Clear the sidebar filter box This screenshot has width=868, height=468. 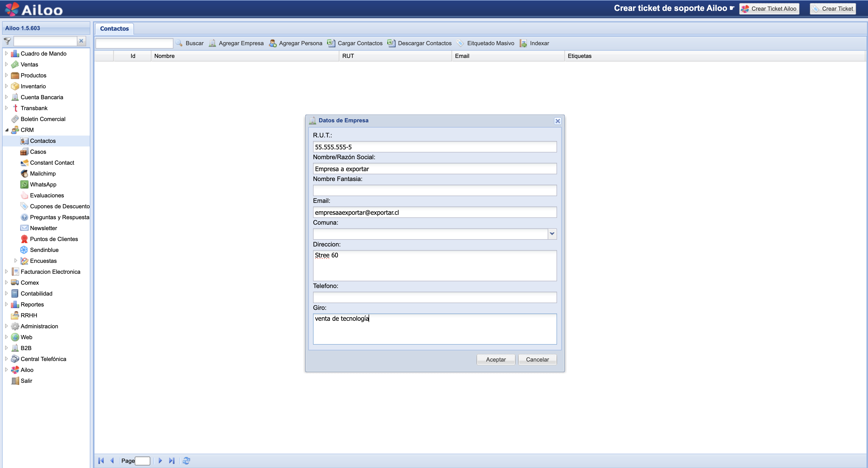pyautogui.click(x=81, y=41)
